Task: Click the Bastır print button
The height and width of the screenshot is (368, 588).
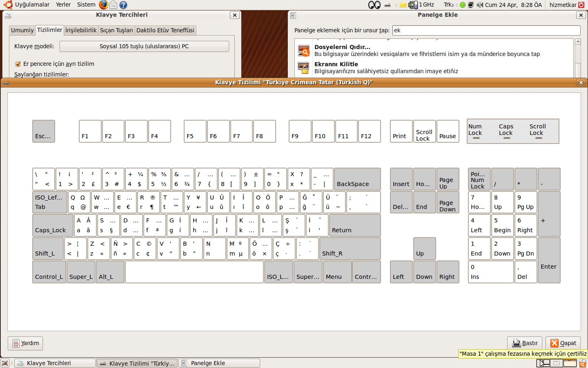Action: pyautogui.click(x=525, y=343)
